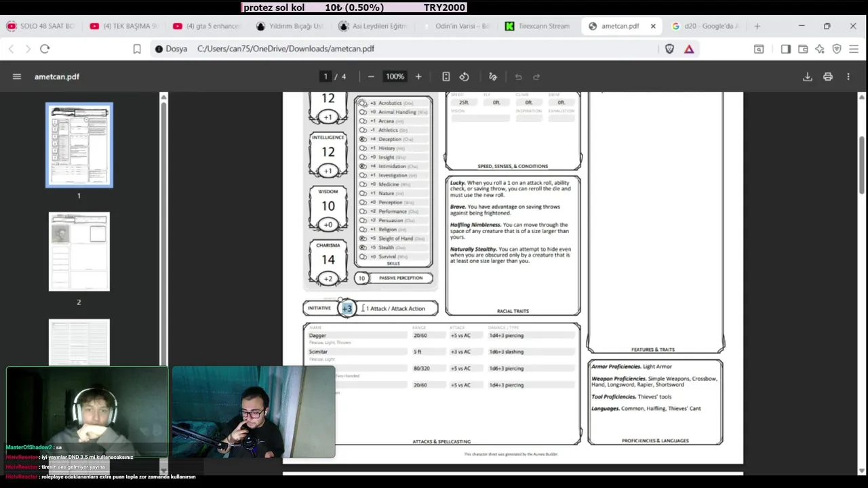The image size is (868, 488).
Task: Click the ametcan.pdf document title
Action: click(57, 77)
